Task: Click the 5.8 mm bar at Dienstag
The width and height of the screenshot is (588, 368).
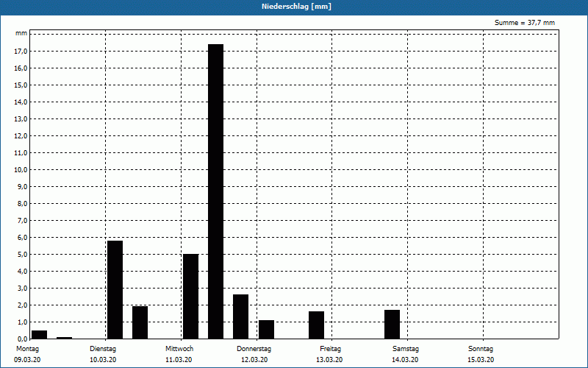Action: tap(115, 289)
